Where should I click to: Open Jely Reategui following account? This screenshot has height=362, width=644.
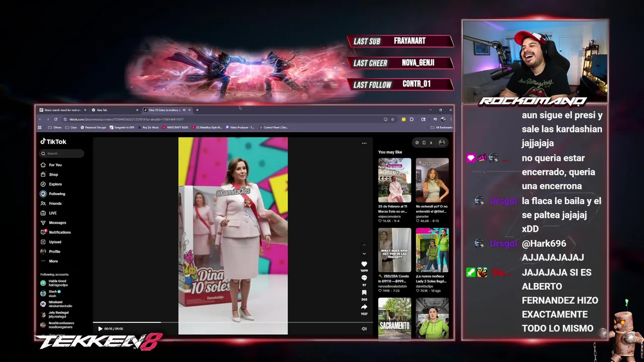(54, 315)
